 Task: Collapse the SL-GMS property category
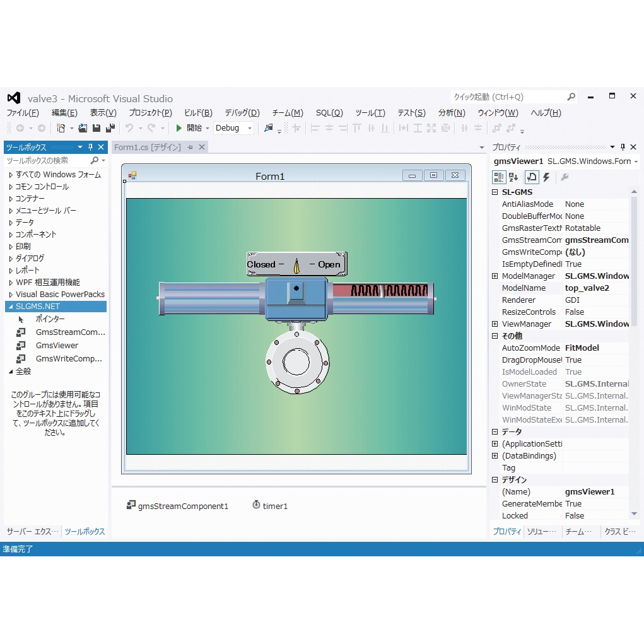pyautogui.click(x=495, y=192)
